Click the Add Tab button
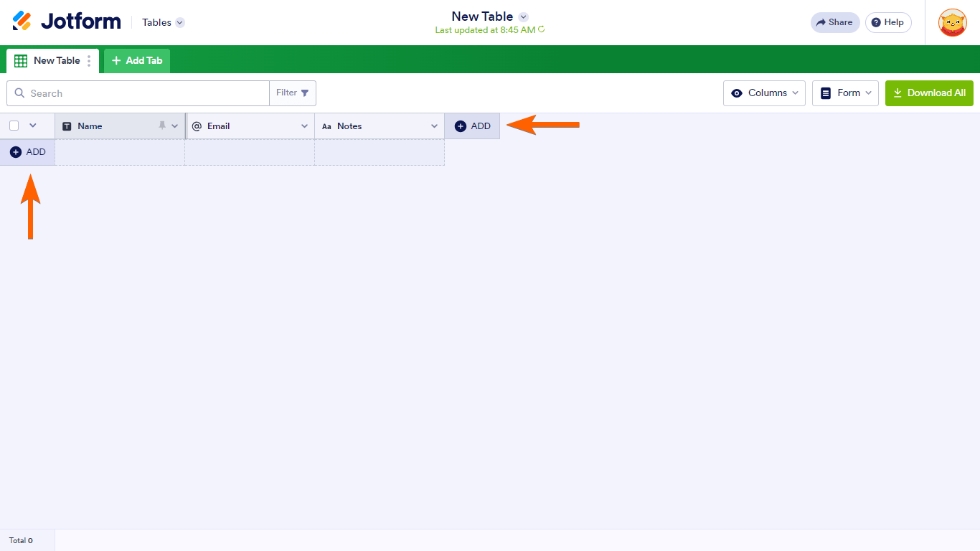This screenshot has height=551, width=980. coord(136,60)
